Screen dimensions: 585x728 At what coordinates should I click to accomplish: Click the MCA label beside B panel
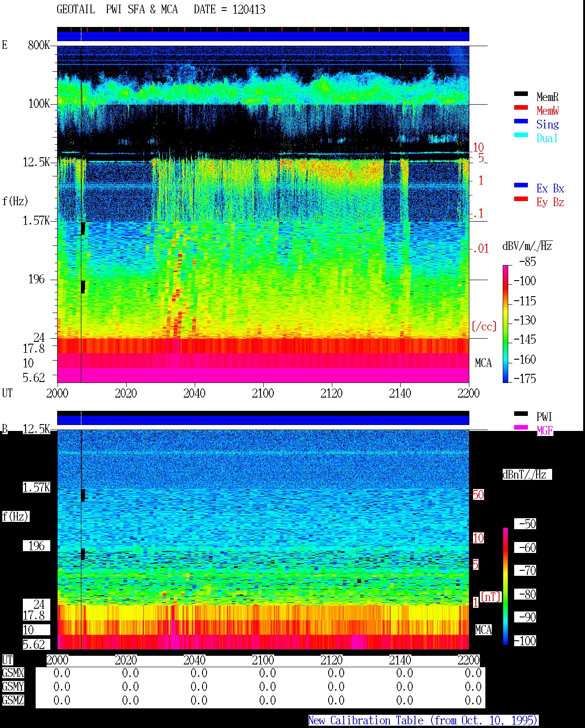(x=483, y=630)
